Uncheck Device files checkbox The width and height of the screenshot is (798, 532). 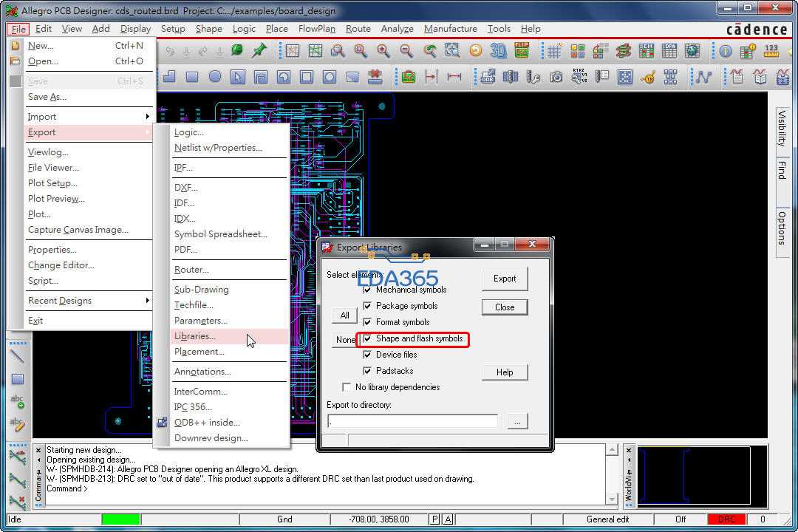click(367, 355)
